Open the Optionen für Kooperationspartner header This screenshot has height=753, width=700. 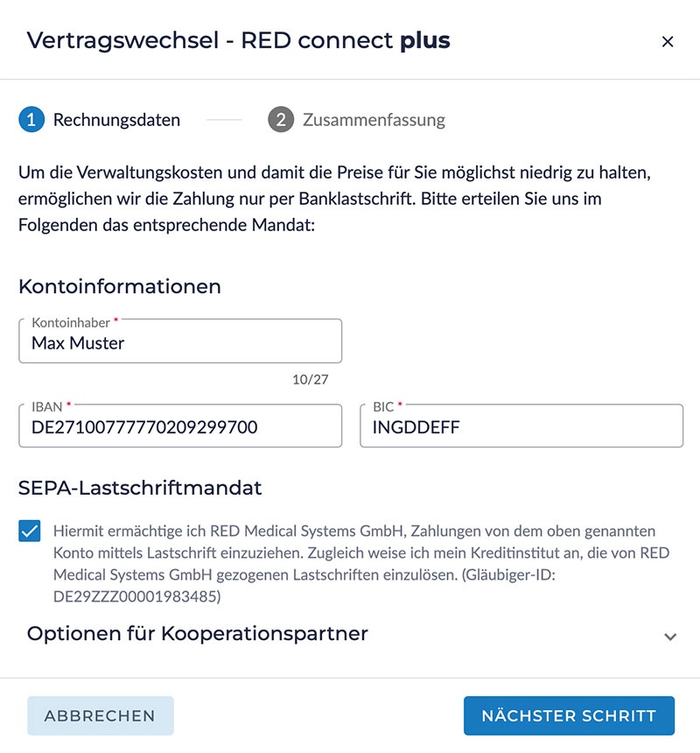coord(198,633)
